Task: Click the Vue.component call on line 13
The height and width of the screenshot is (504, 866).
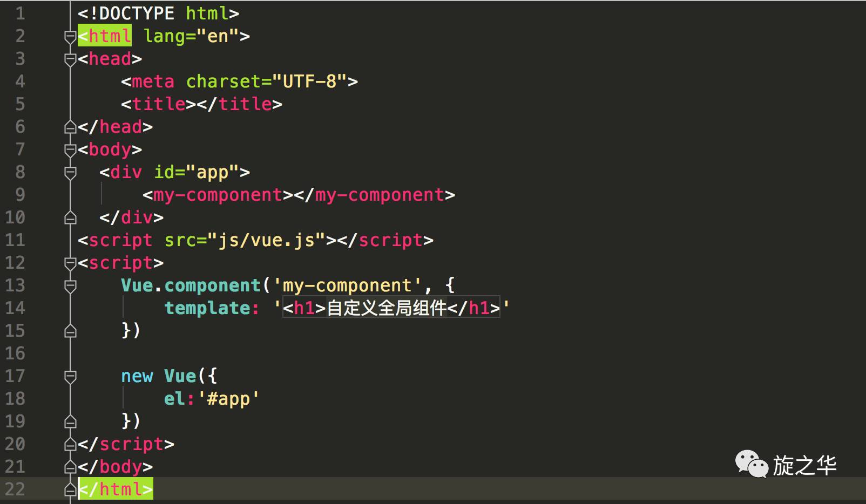Action: (191, 285)
